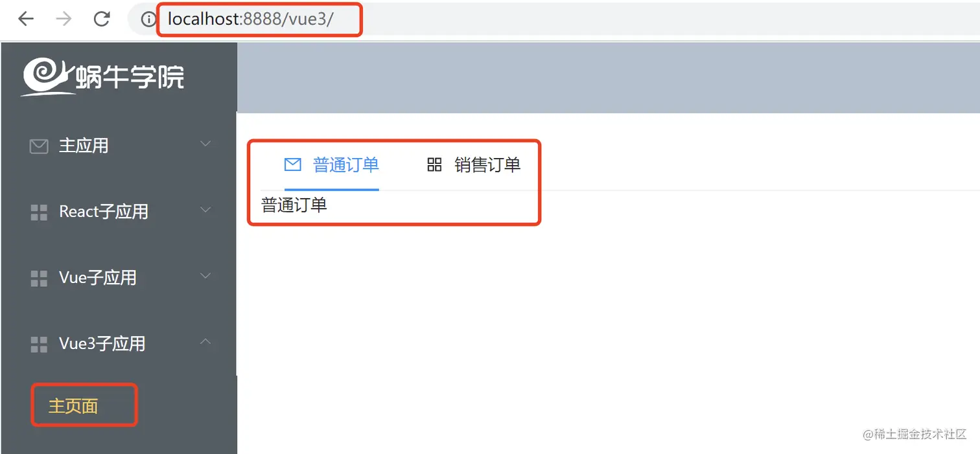Image resolution: width=980 pixels, height=454 pixels.
Task: Click the address bar URL localhost:8888/vue3/
Action: click(250, 19)
